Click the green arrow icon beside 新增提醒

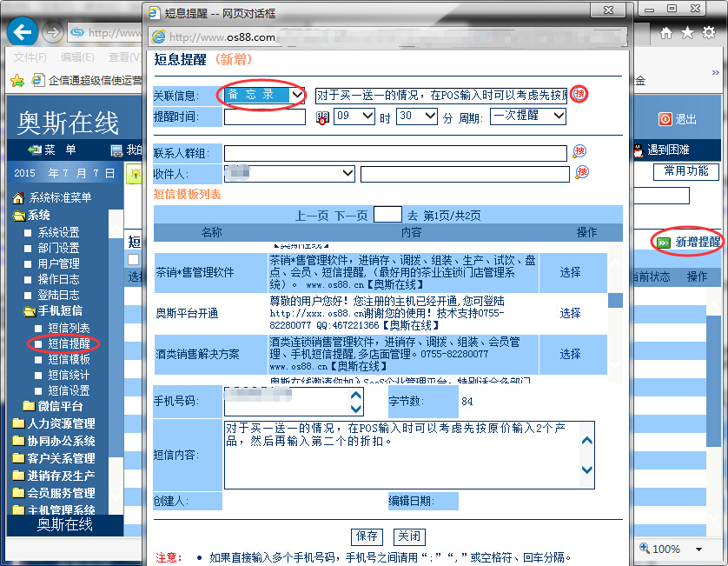pos(664,243)
